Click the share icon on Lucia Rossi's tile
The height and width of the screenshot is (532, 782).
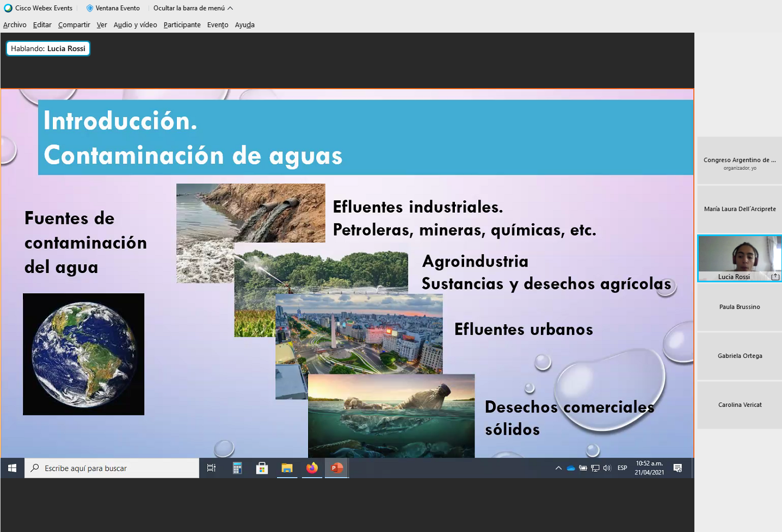click(775, 277)
